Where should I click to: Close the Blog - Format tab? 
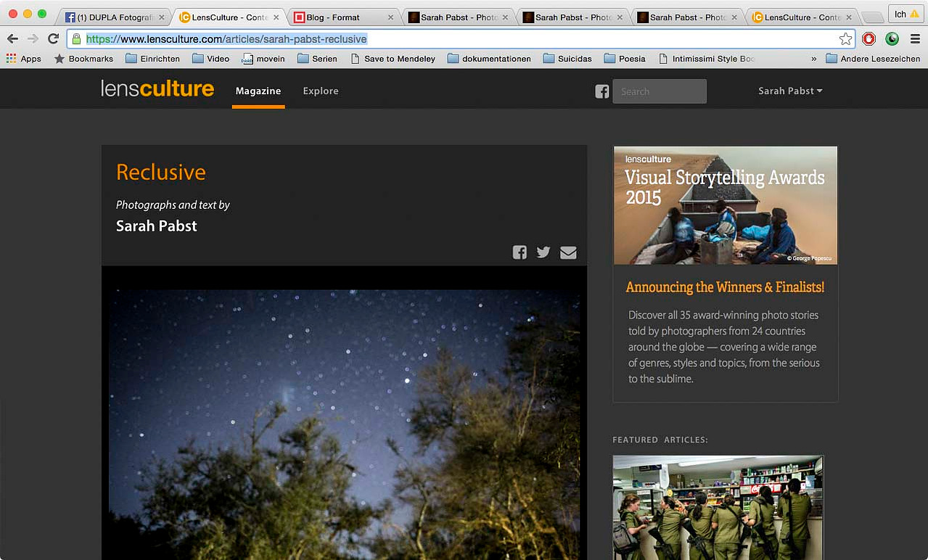tap(390, 17)
